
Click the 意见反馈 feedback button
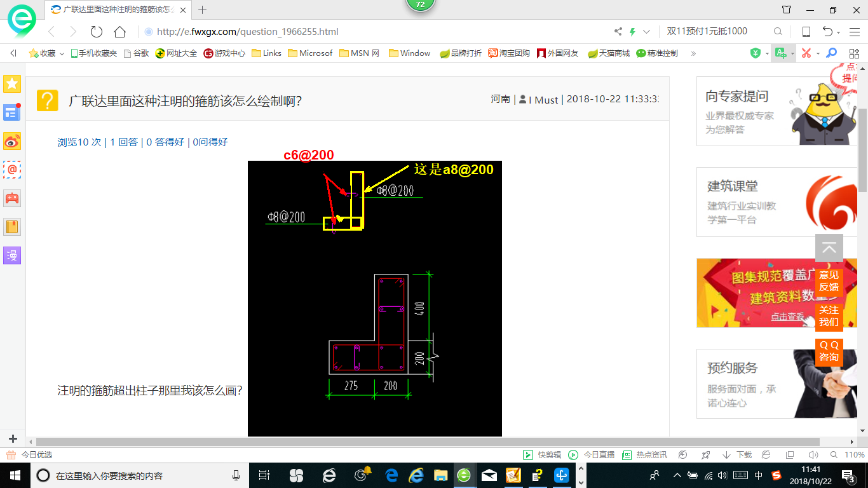click(829, 281)
